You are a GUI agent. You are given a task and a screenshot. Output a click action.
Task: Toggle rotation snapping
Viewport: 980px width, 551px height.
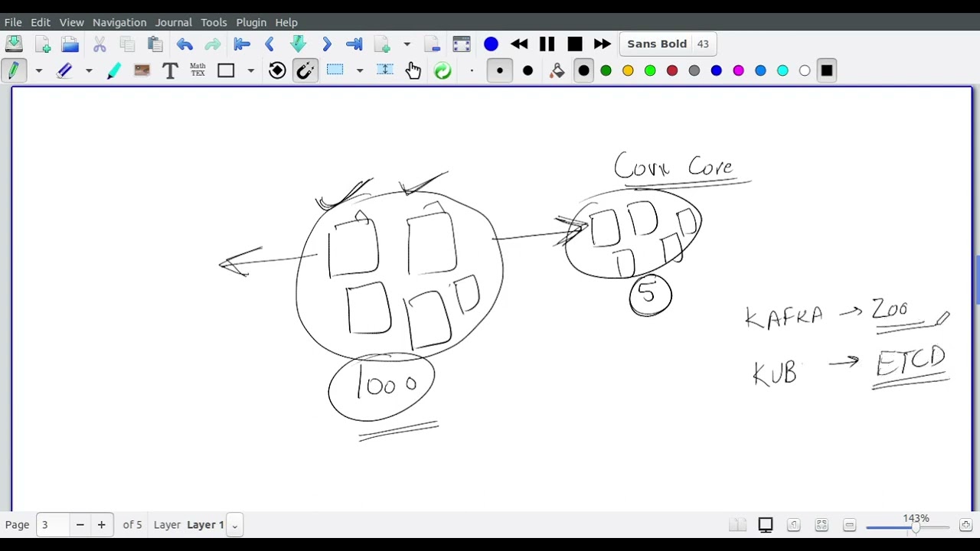coord(277,70)
